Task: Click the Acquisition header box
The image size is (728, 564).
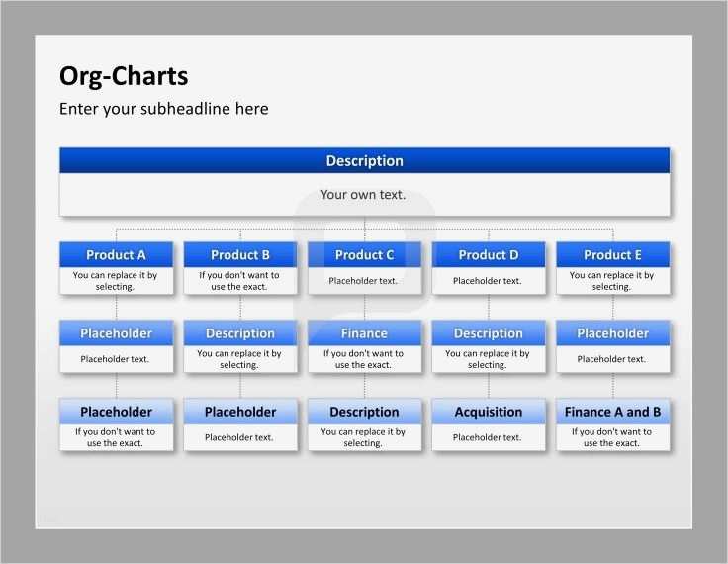Action: tap(488, 412)
